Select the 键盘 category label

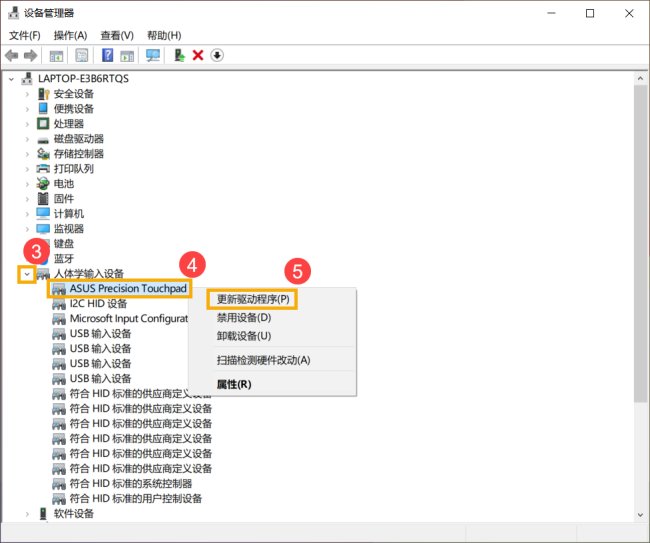[x=64, y=244]
